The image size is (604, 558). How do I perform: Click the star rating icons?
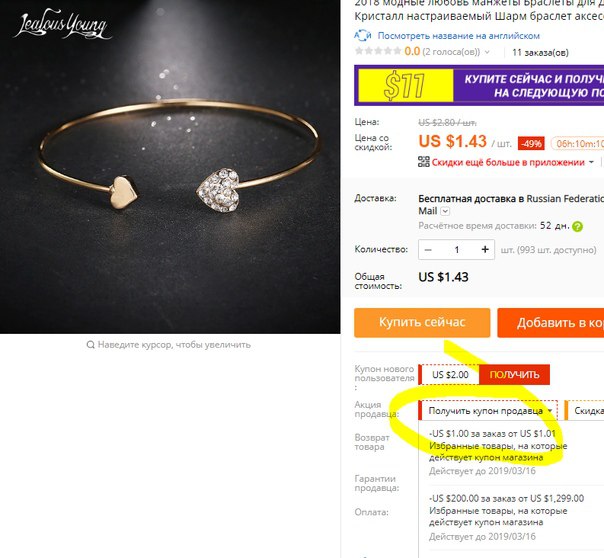(x=378, y=51)
